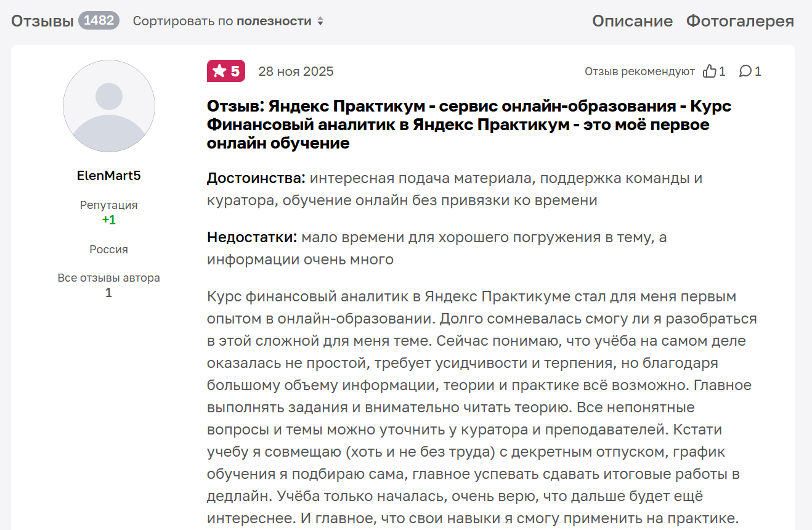The width and height of the screenshot is (812, 530).
Task: Click the date 28 ноя 2025
Action: (296, 71)
